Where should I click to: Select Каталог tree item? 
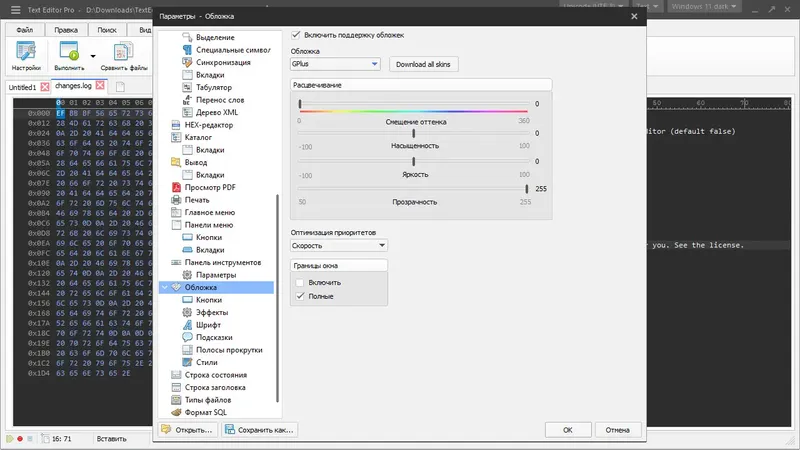198,137
